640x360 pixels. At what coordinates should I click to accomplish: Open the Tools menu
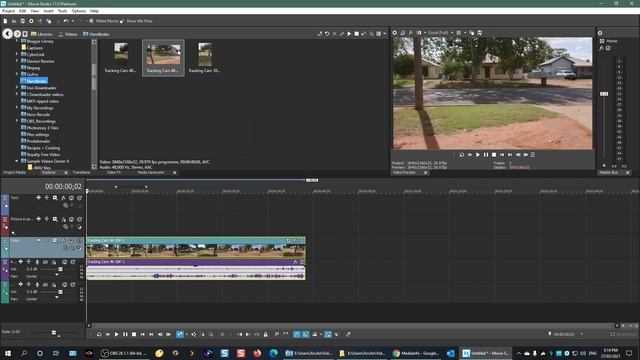pyautogui.click(x=62, y=11)
